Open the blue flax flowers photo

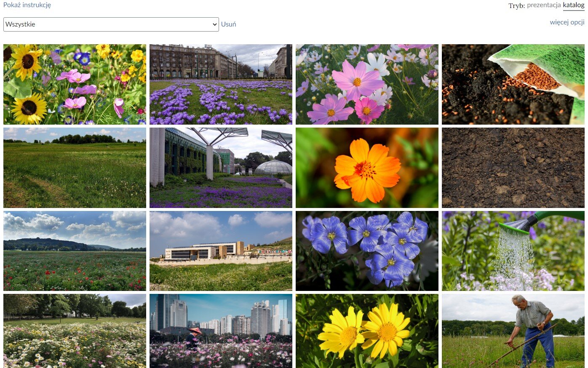point(367,251)
